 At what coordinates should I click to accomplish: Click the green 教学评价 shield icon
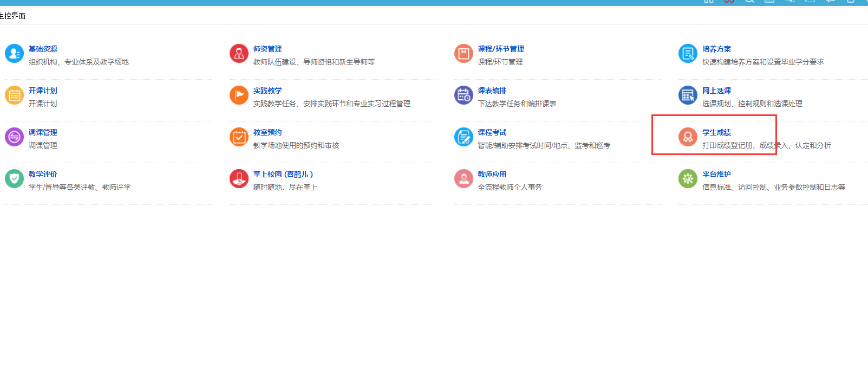point(14,179)
